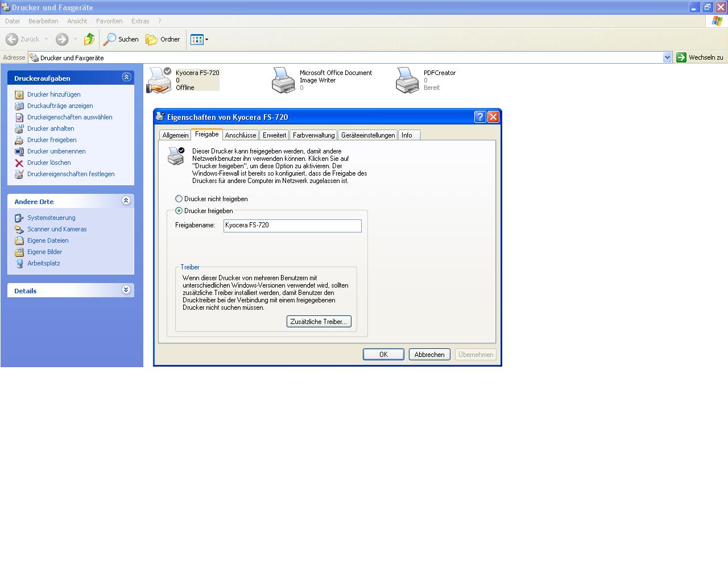The height and width of the screenshot is (582, 728).
Task: Click the Drucker freigeben sidebar icon
Action: 19,140
